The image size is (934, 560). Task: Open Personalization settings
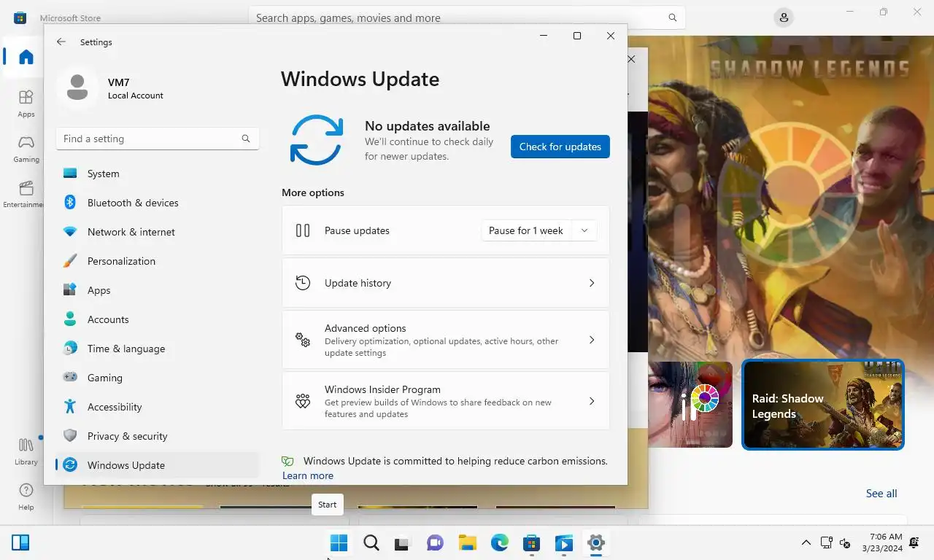coord(157,261)
